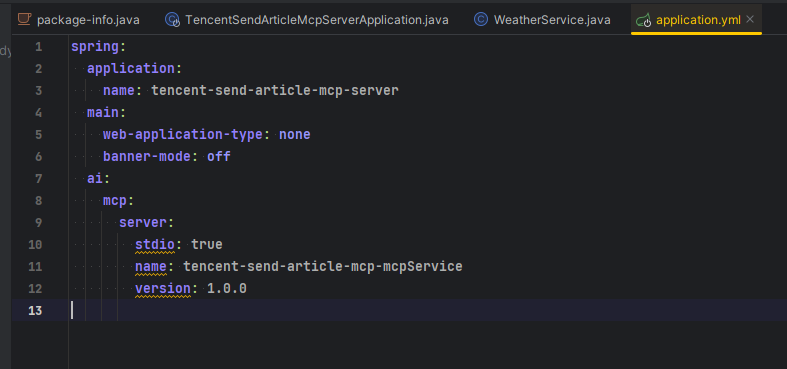
Task: Close the application.yml tab
Action: pos(750,19)
